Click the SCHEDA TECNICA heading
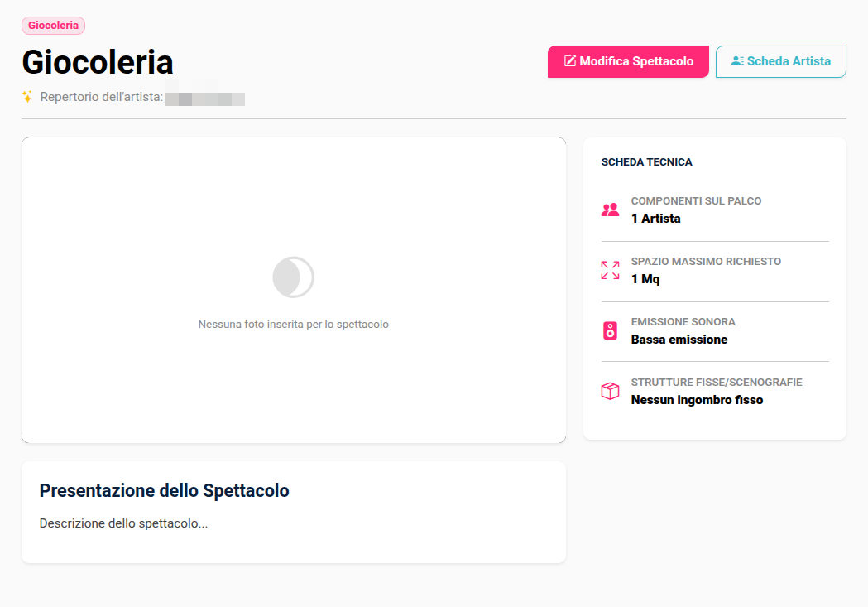 coord(646,162)
